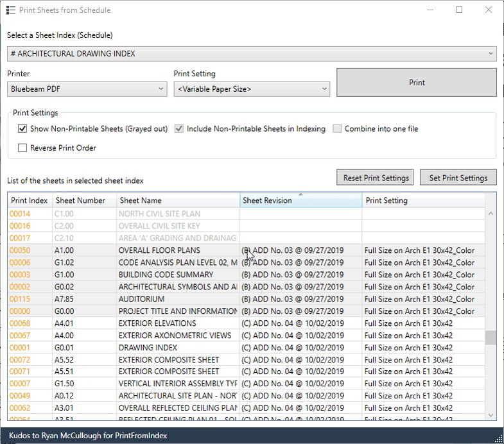Viewport: 504px width, 444px height.
Task: Click Reset Print Settings button
Action: point(375,178)
